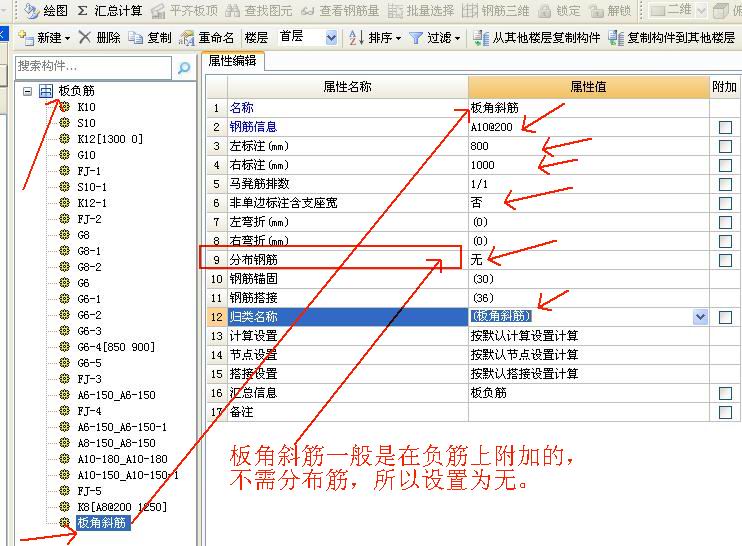742x546 pixels.
Task: Toggle 附加 checkbox for 非单边标注含支座宽
Action: (725, 203)
